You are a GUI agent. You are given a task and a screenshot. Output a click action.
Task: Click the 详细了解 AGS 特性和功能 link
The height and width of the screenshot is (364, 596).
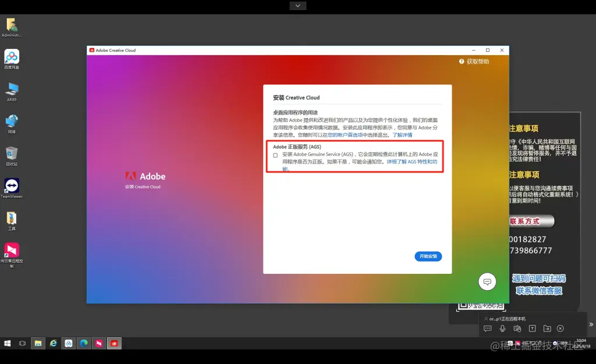click(412, 162)
